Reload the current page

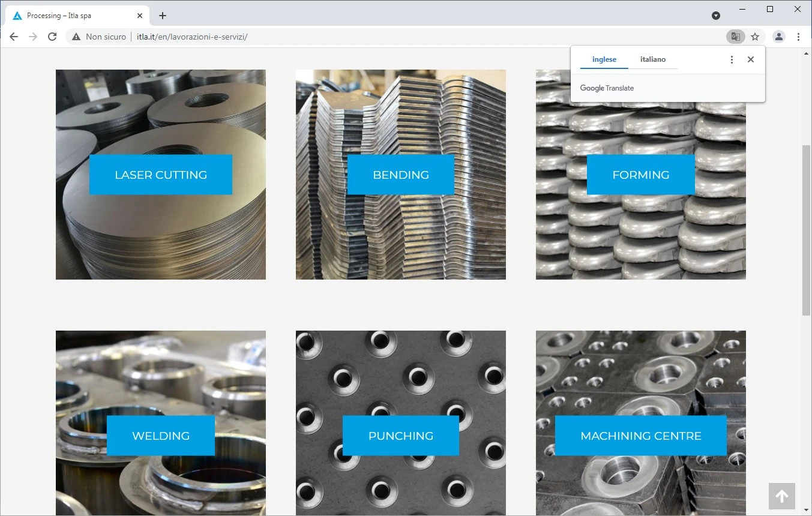tap(52, 37)
